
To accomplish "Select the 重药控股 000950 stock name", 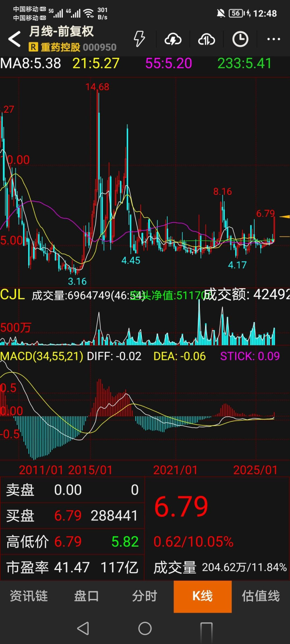I will point(79,47).
